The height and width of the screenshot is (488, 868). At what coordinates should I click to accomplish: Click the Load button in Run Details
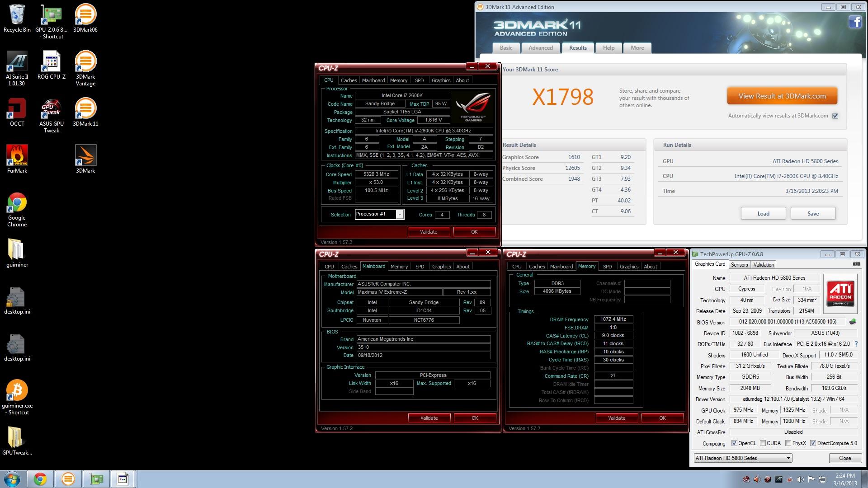(x=763, y=214)
